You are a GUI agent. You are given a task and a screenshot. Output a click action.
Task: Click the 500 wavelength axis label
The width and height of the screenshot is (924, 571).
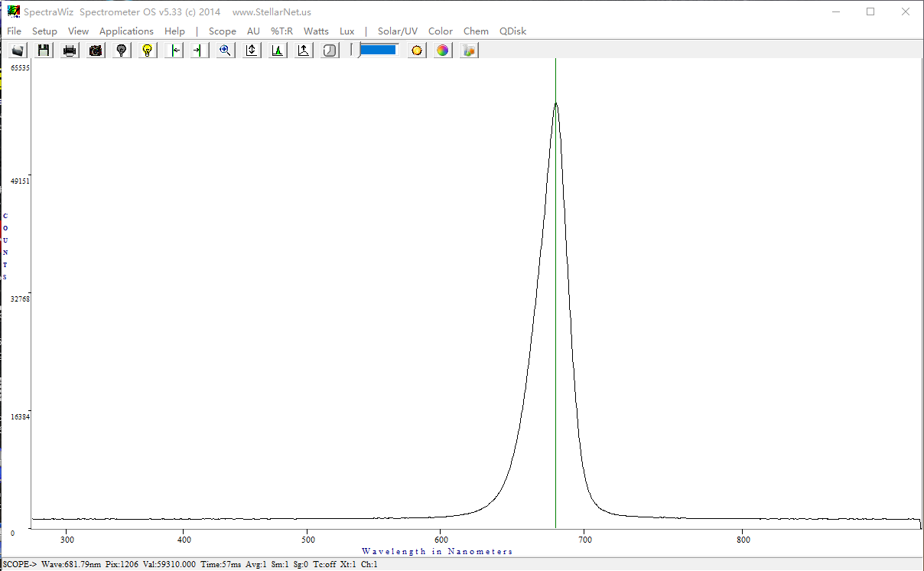(x=307, y=540)
